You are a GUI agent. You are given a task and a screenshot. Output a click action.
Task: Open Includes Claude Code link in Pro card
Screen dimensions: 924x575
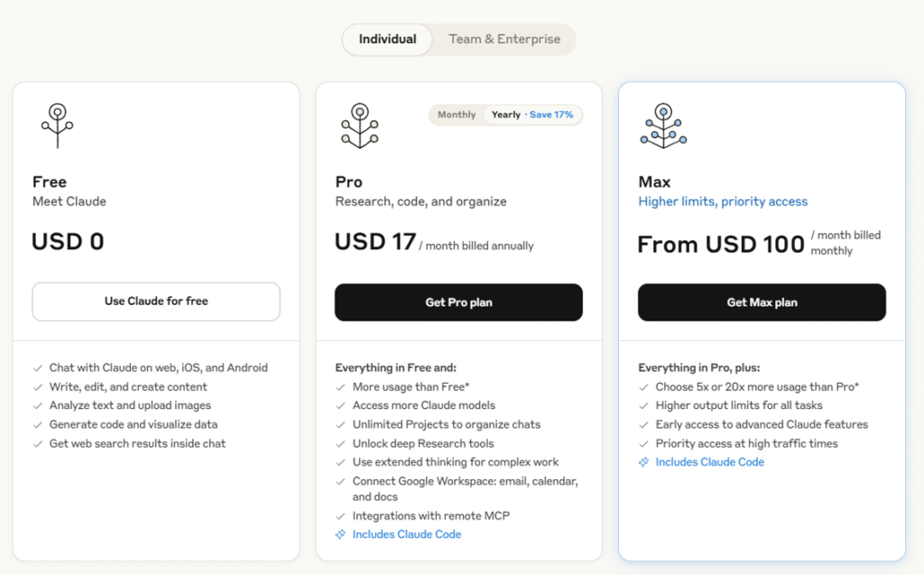[x=406, y=534]
